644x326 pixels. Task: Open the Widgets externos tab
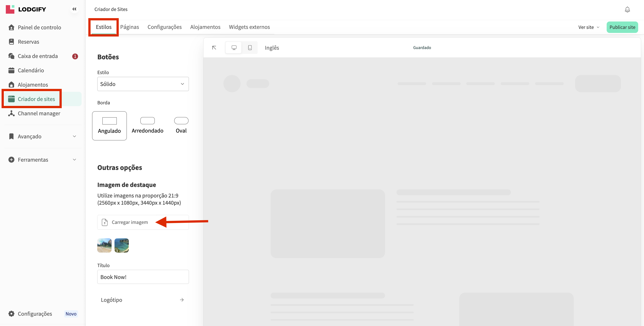pos(249,27)
